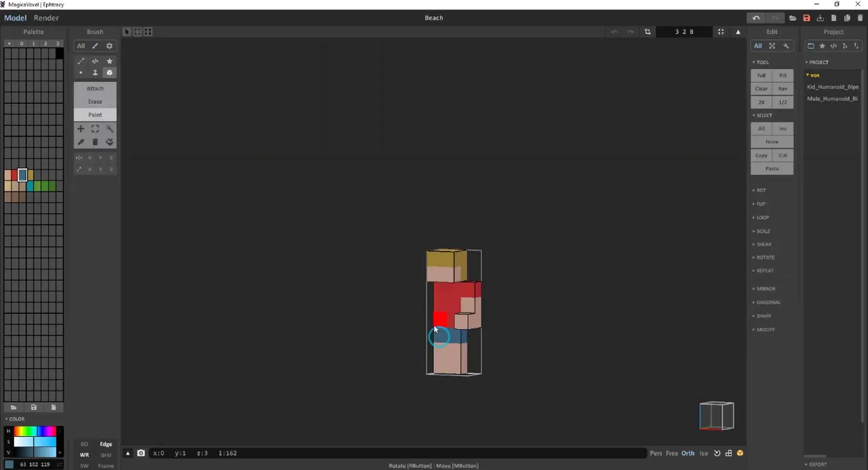Toggle the BO display option
Screen dimensions: 868x470
tap(84, 444)
